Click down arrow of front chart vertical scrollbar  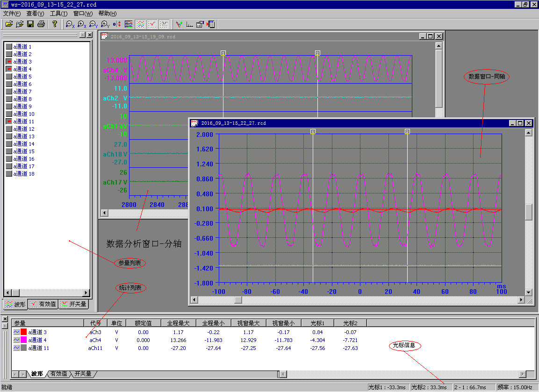529,292
